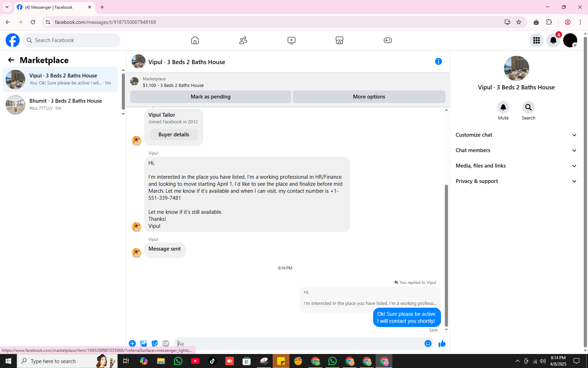Click the chat messages scrollbar
Viewport: 588px width, 368px height.
pyautogui.click(x=446, y=256)
